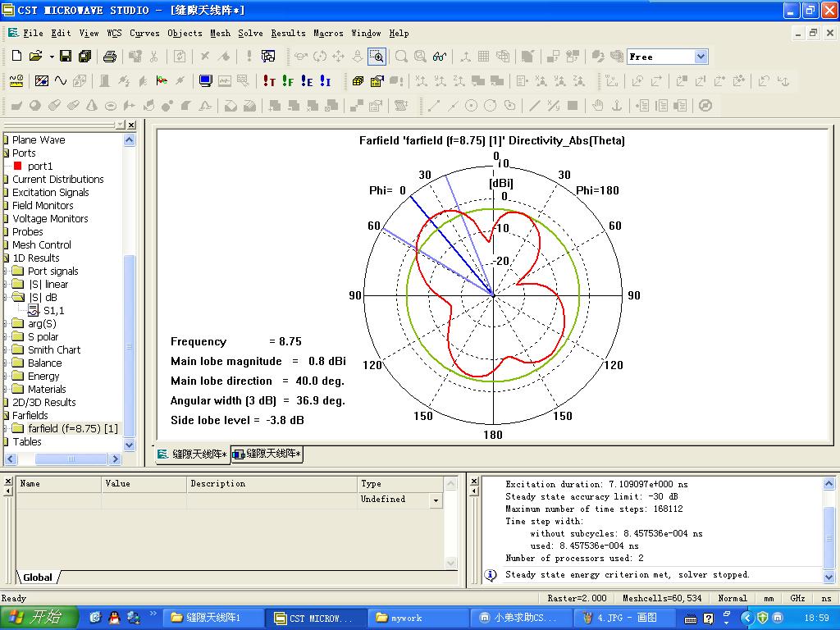This screenshot has width=840, height=630.
Task: Click the Open file folder icon
Action: click(x=35, y=57)
